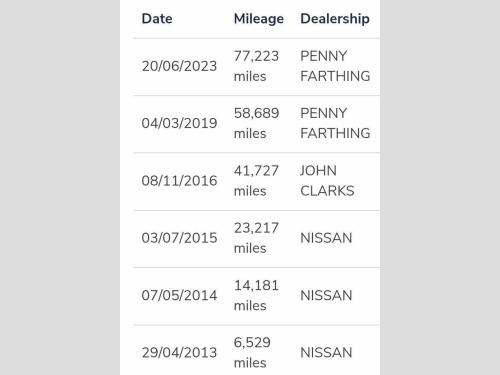Click PENNY FARTHING in the 2019 row
500x375 pixels.
335,123
